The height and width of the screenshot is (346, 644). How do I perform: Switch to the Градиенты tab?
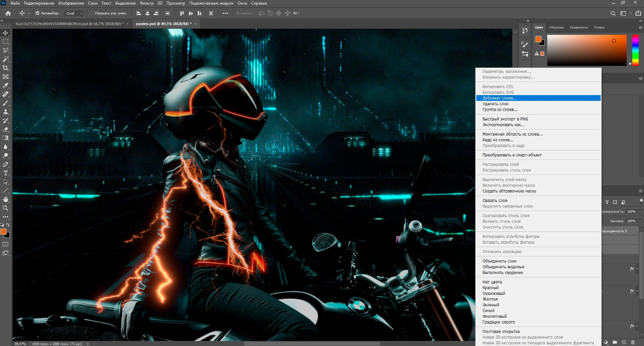[x=578, y=27]
